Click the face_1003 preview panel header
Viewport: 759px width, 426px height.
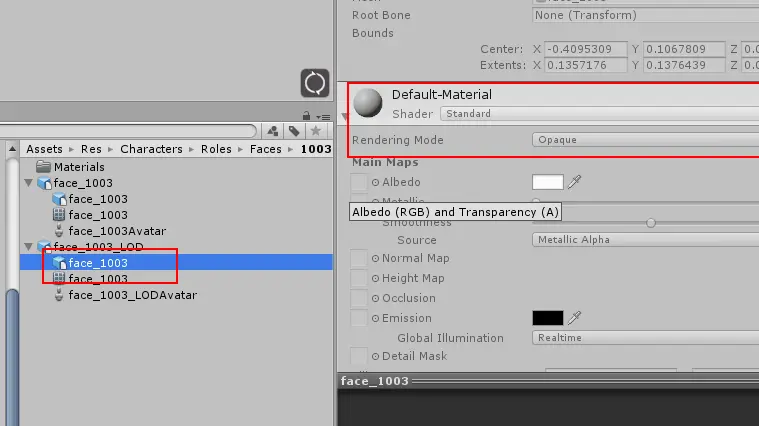pos(548,381)
